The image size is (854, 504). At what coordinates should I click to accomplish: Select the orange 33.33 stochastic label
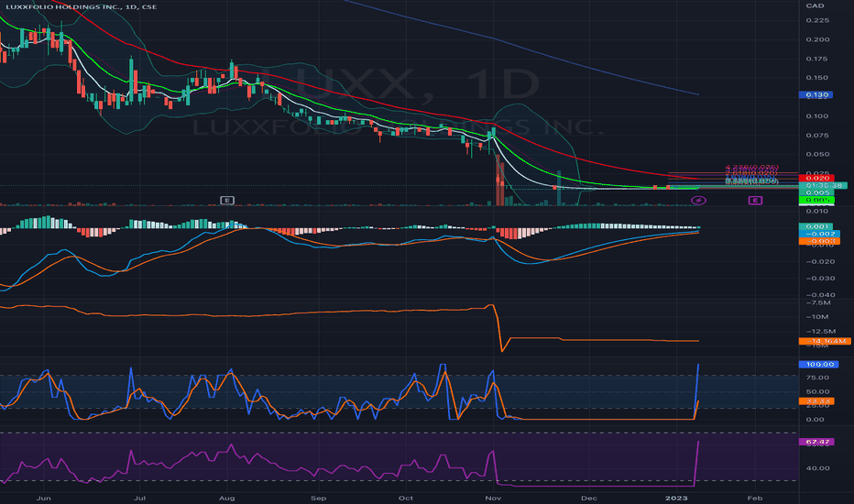click(x=816, y=401)
